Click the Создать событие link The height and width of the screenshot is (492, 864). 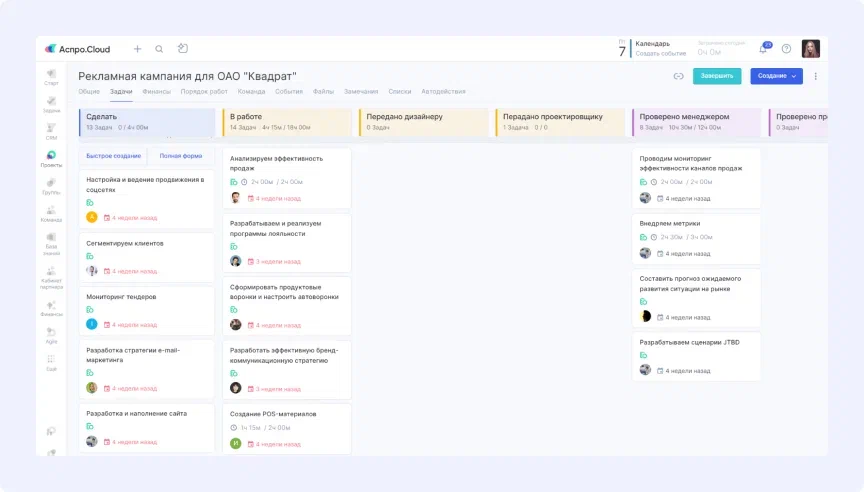pyautogui.click(x=660, y=53)
